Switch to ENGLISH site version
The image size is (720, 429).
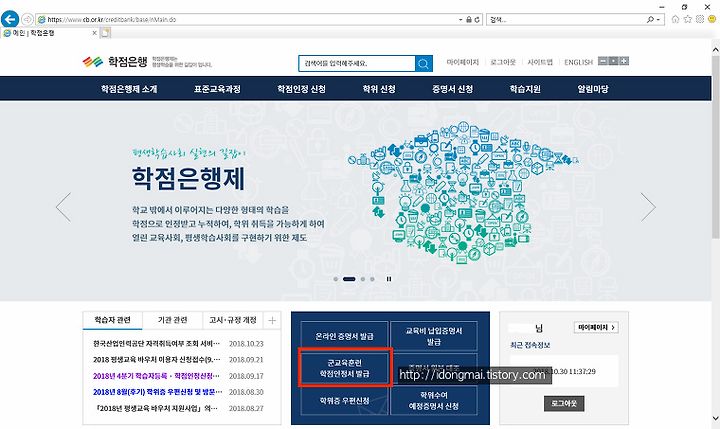coord(579,62)
